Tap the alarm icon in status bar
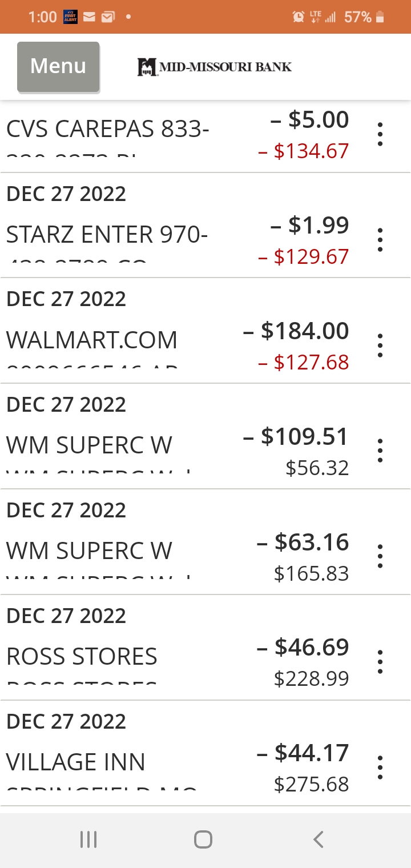This screenshot has width=411, height=868. [298, 17]
